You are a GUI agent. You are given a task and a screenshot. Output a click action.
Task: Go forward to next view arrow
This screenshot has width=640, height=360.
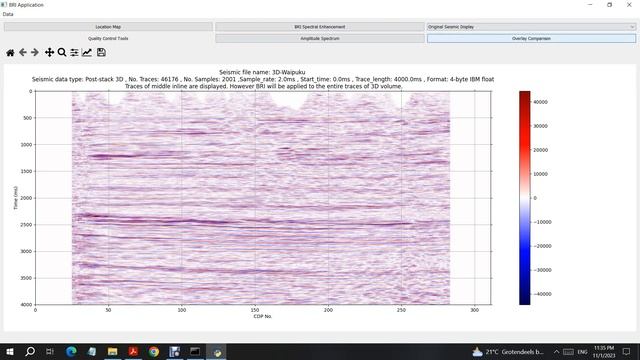pyautogui.click(x=35, y=52)
